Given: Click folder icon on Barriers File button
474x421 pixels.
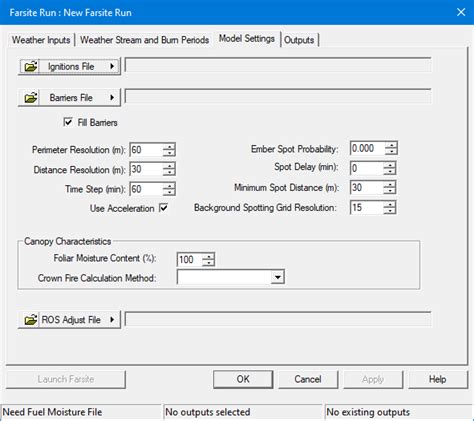Looking at the screenshot, I should (x=30, y=98).
